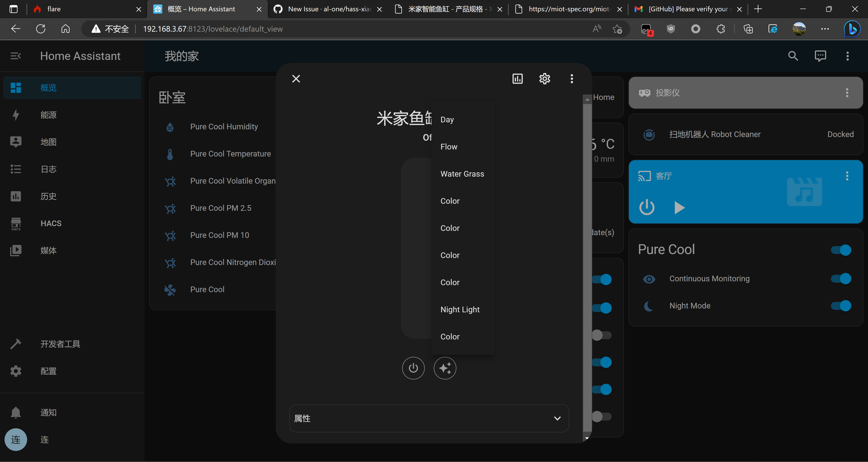Open the fish tank three-dot overflow menu

point(571,78)
